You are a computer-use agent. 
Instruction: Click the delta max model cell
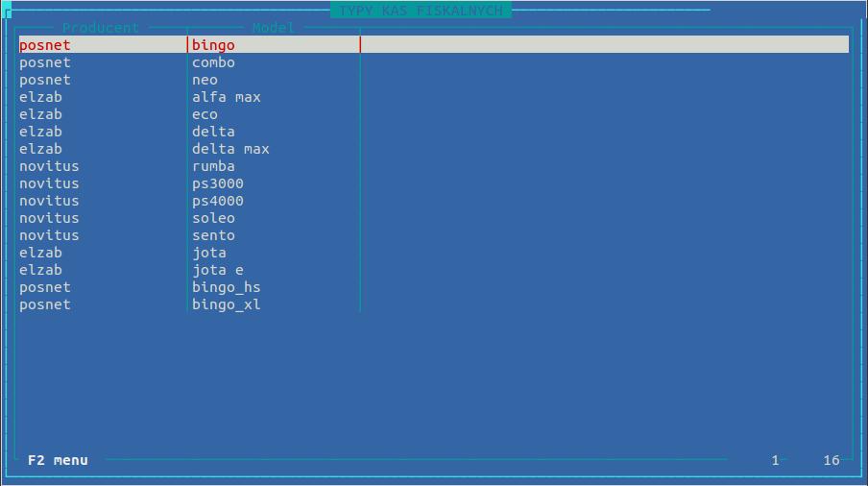(x=230, y=149)
